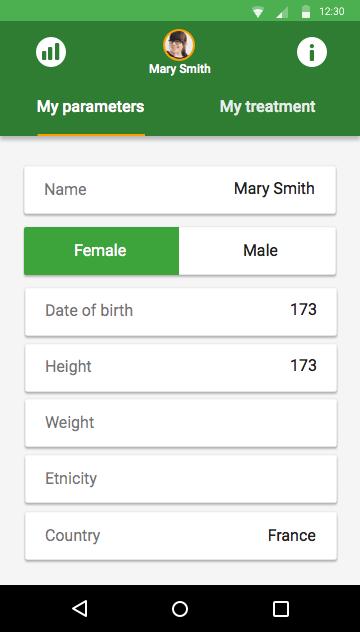This screenshot has width=360, height=632.
Task: Tap the cellular signal status icon
Action: coord(282,12)
